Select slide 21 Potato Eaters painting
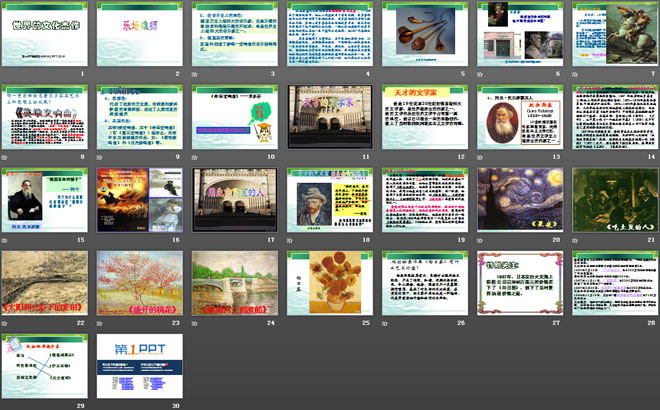This screenshot has width=660, height=410. pos(615,200)
